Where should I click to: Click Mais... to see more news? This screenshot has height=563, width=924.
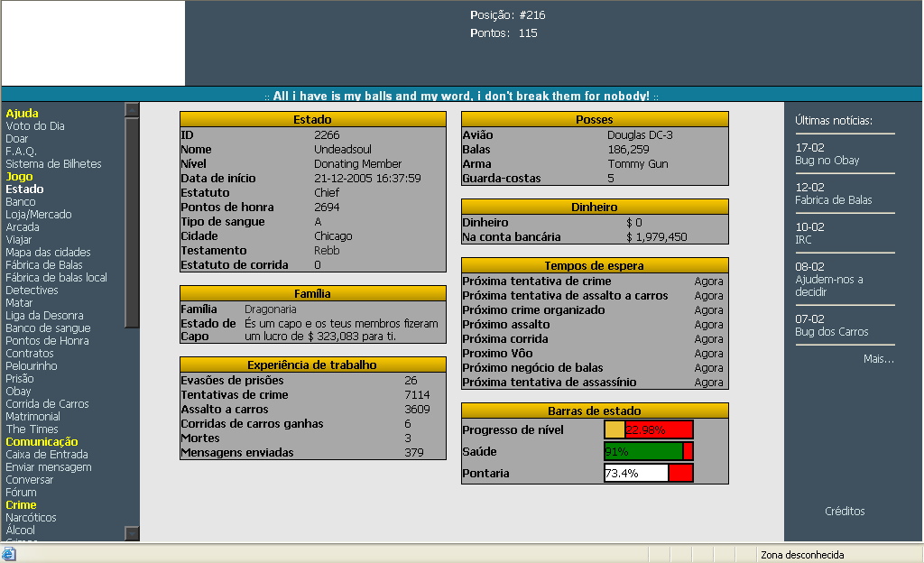(x=878, y=359)
